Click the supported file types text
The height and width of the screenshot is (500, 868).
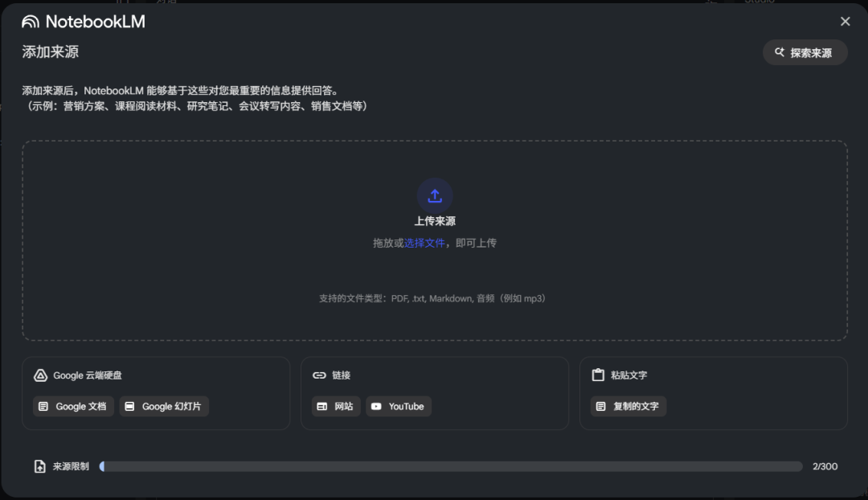point(434,298)
